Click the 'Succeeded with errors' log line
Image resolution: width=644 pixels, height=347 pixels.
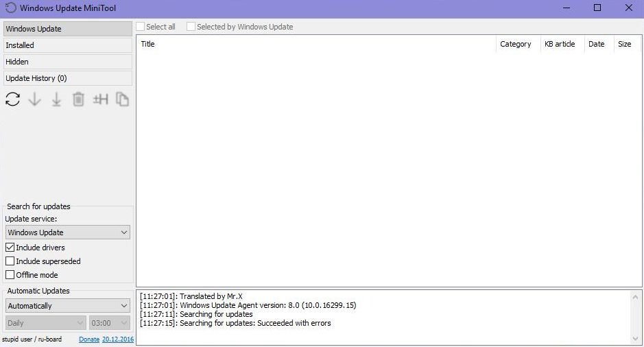235,323
